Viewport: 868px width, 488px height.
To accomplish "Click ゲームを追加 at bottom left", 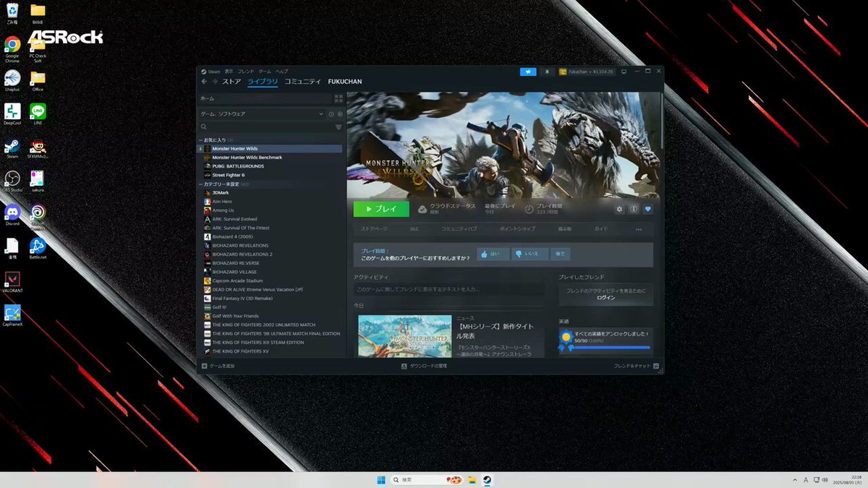I will click(x=218, y=366).
